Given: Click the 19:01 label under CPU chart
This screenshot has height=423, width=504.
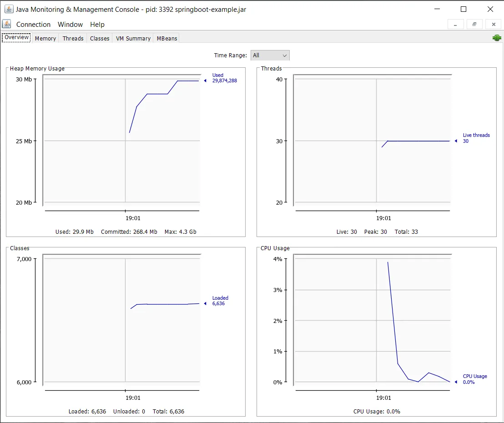Looking at the screenshot, I should point(383,398).
